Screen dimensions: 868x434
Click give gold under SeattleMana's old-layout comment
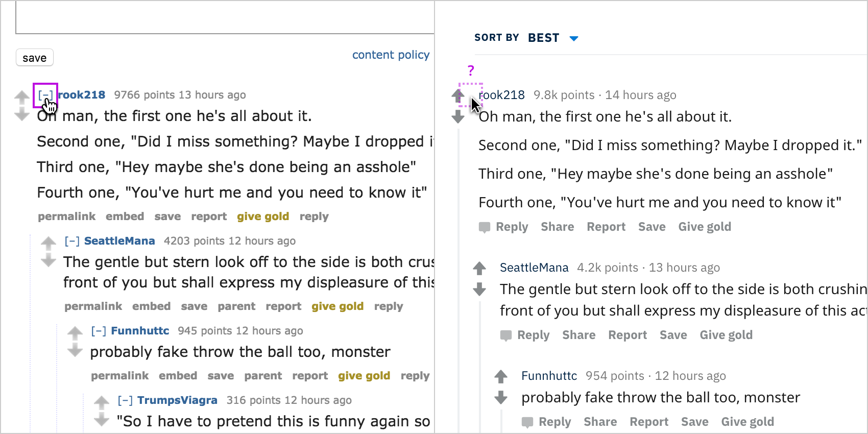pos(337,306)
